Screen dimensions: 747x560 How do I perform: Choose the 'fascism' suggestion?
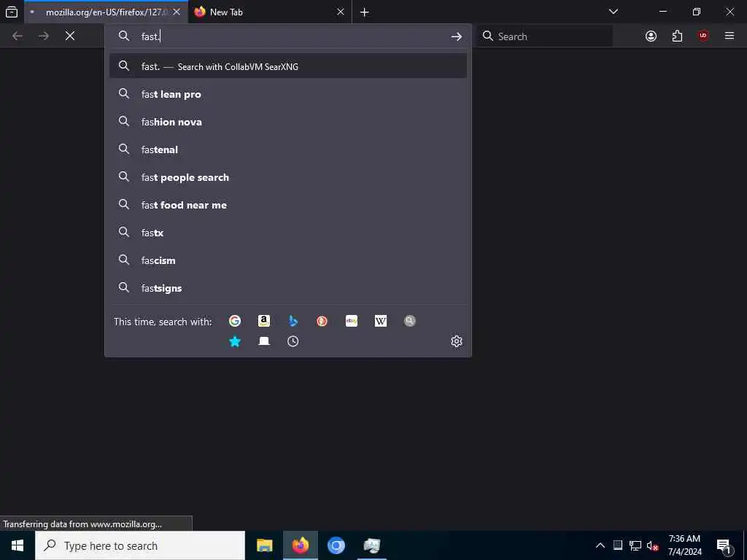(x=288, y=260)
